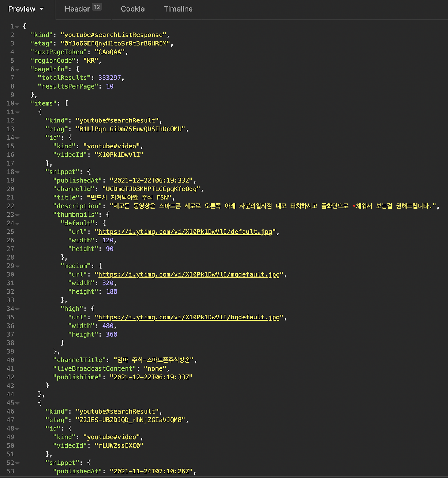
Task: Click the title value "반드시 지켜봐야할 주식 FSN"
Action: (x=129, y=198)
